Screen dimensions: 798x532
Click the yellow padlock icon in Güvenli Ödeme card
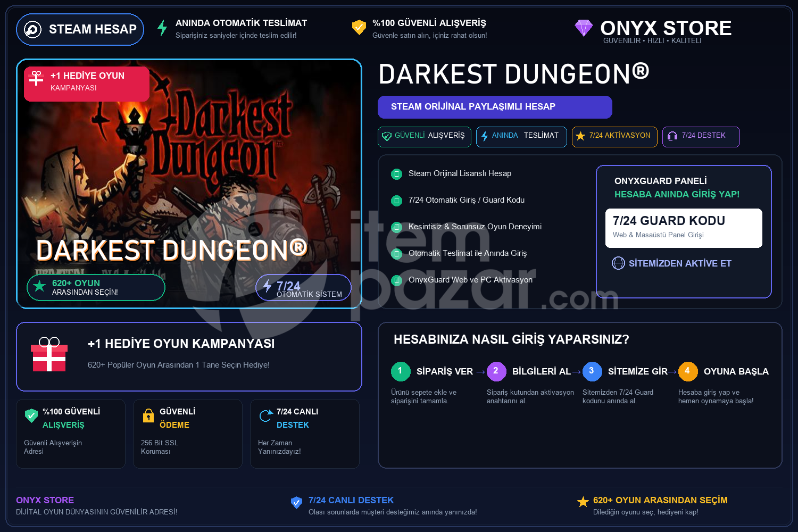[148, 415]
